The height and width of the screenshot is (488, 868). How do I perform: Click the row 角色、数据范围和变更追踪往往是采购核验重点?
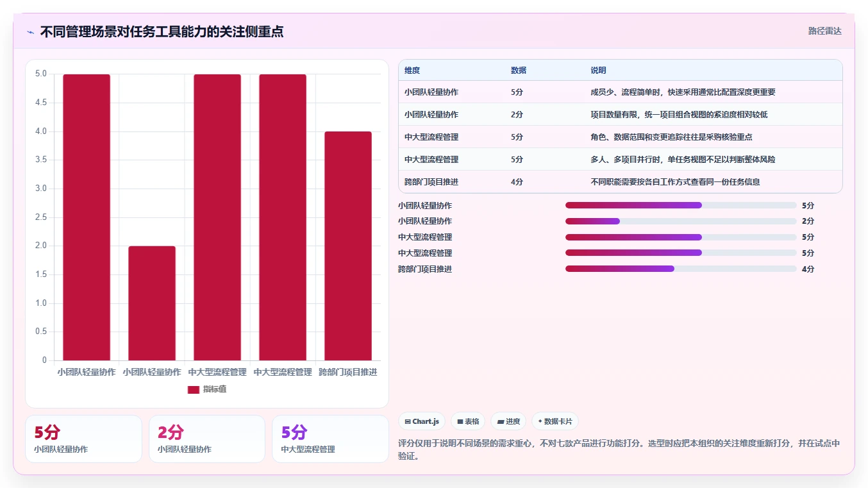620,137
